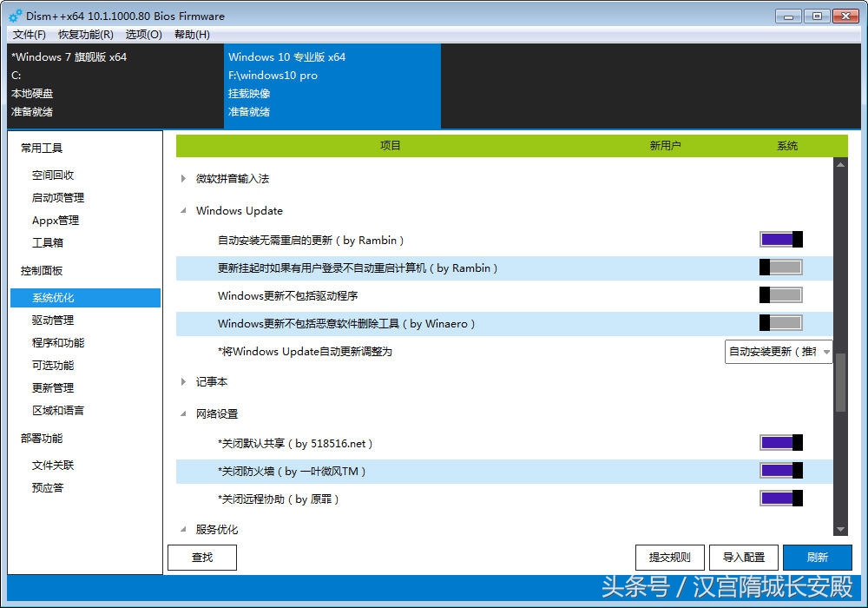Open 自动安装更新 dropdown for Windows Update

click(779, 352)
